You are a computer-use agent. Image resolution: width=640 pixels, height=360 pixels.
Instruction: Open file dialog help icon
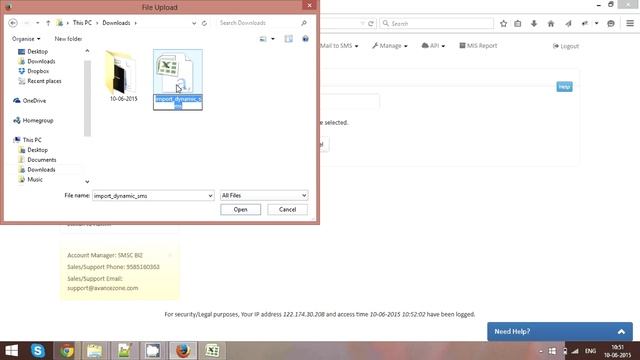tap(305, 39)
